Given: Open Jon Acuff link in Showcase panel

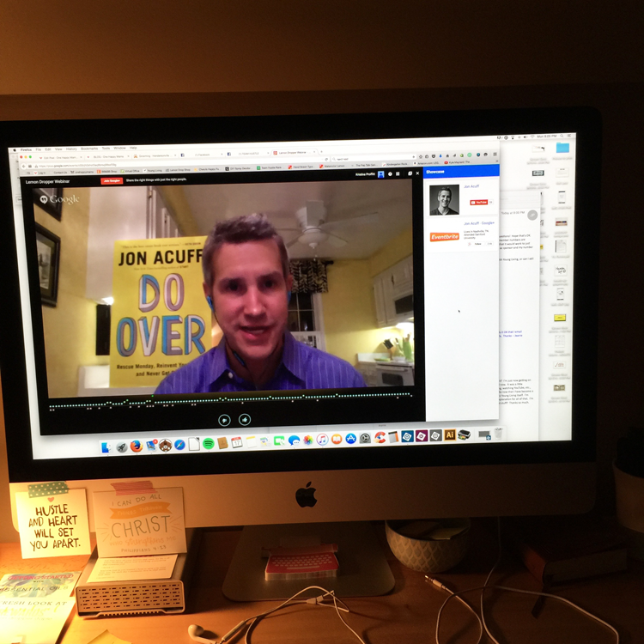Looking at the screenshot, I should [471, 186].
